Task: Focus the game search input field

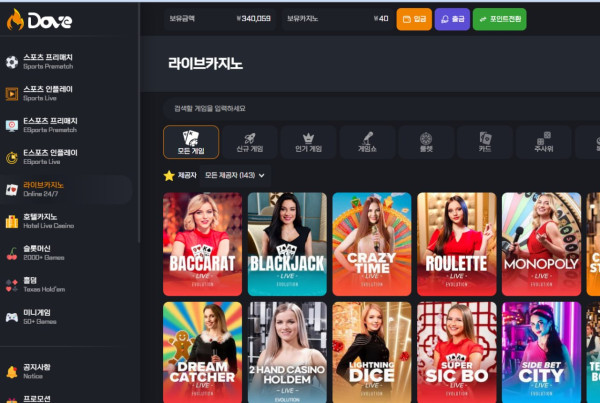Action: click(381, 109)
